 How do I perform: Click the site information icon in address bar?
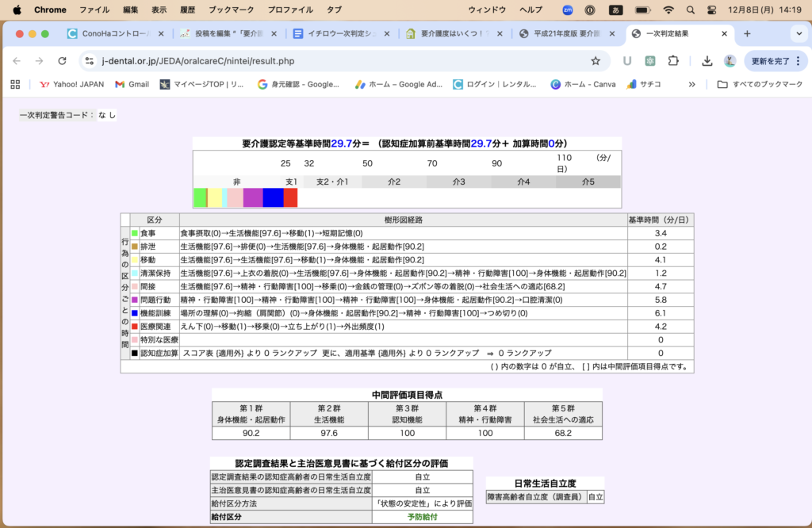[x=90, y=61]
